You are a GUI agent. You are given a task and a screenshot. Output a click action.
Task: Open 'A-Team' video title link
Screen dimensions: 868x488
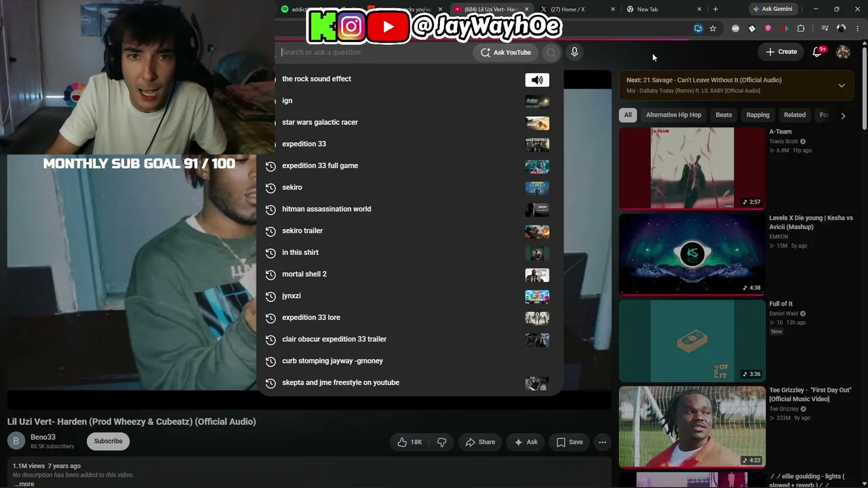tap(780, 131)
